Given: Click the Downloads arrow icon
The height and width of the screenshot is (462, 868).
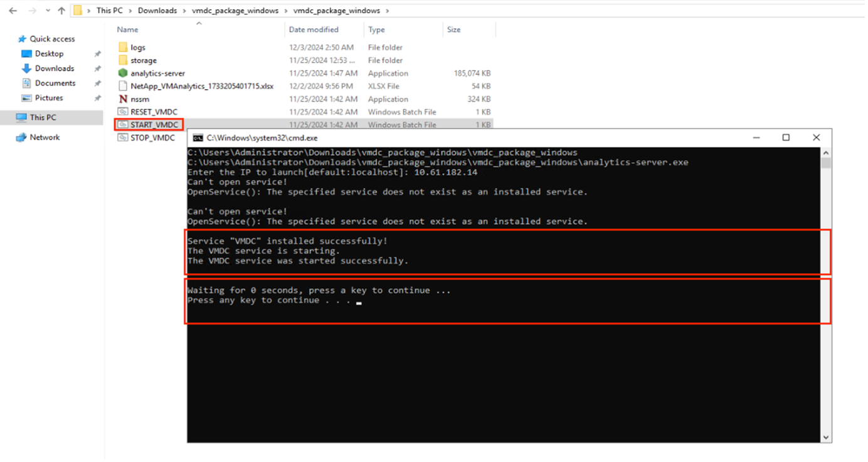Looking at the screenshot, I should tap(26, 68).
